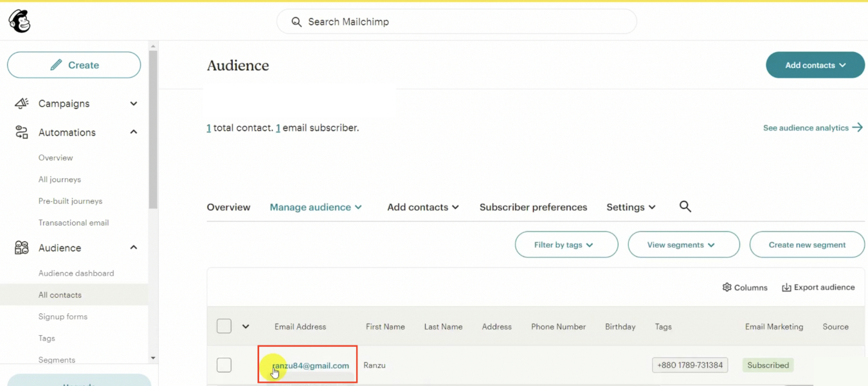The width and height of the screenshot is (868, 386).
Task: Click arrow next to See audience analytics
Action: click(x=858, y=127)
